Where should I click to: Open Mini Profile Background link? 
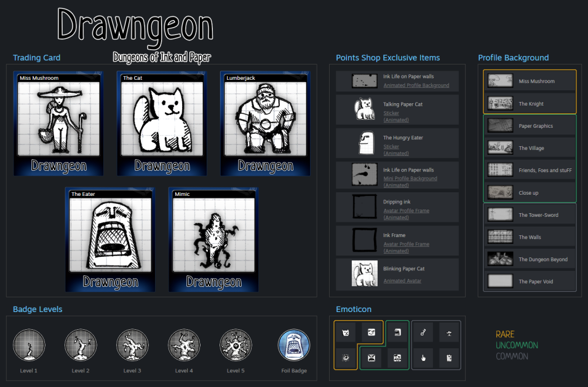click(410, 179)
